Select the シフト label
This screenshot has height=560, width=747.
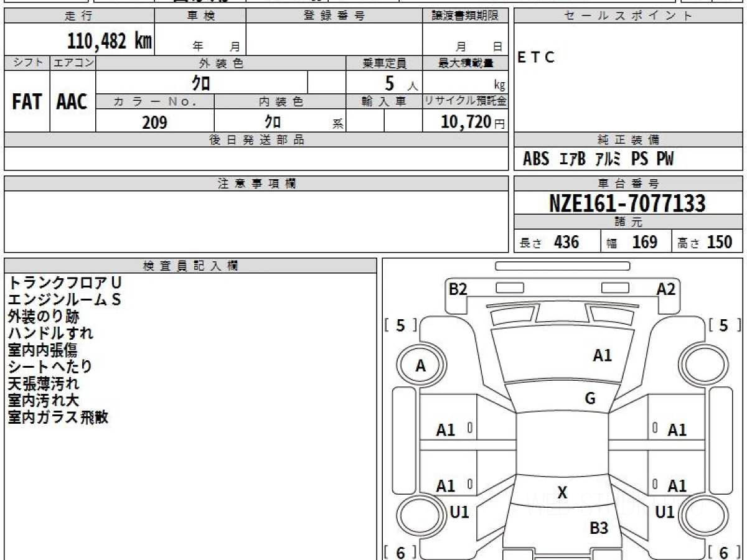(27, 63)
